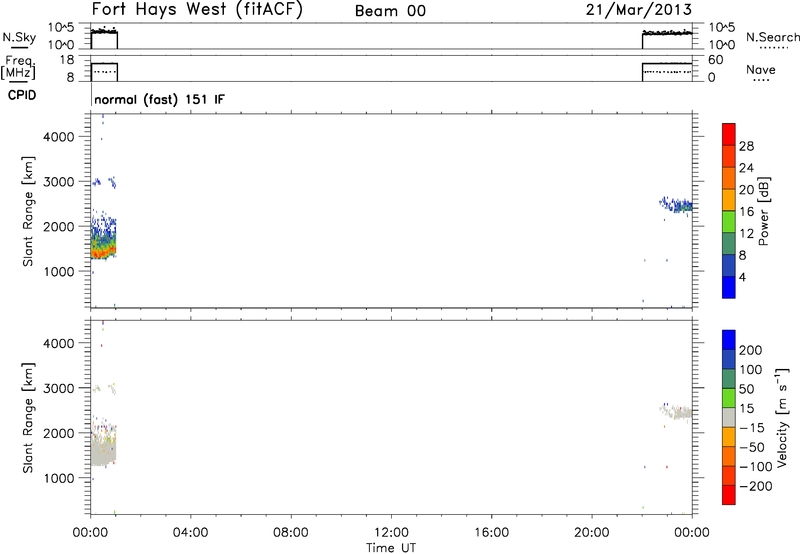
Task: Select the yellow-orange 16–20 dB Power color segment
Action: (x=729, y=200)
